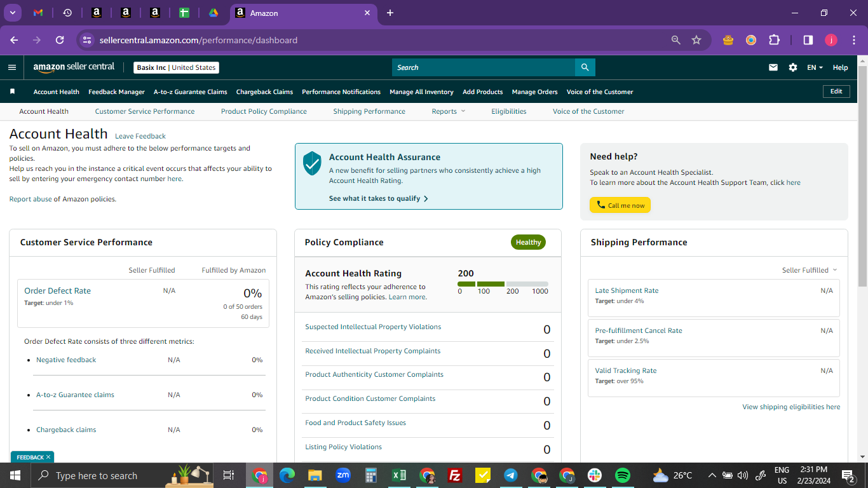Reload the Seller Central page

pyautogui.click(x=60, y=40)
